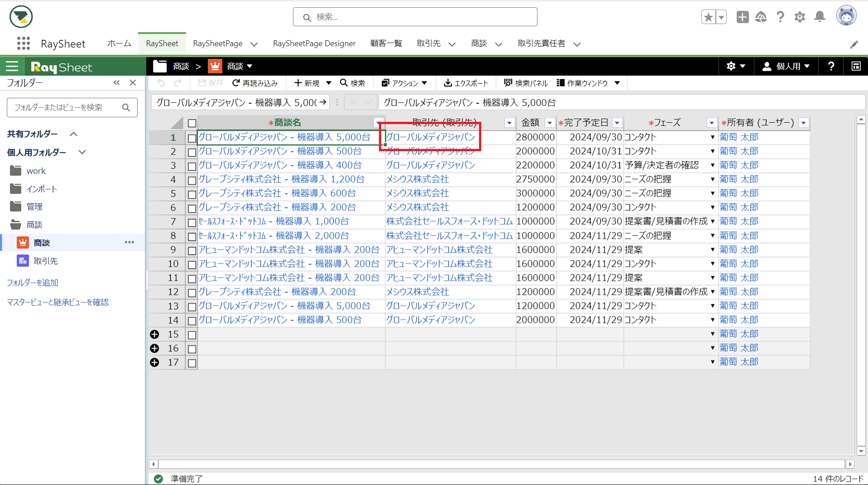The image size is (868, 485).
Task: Click the RaySheet settings gear dropdown
Action: (x=736, y=66)
